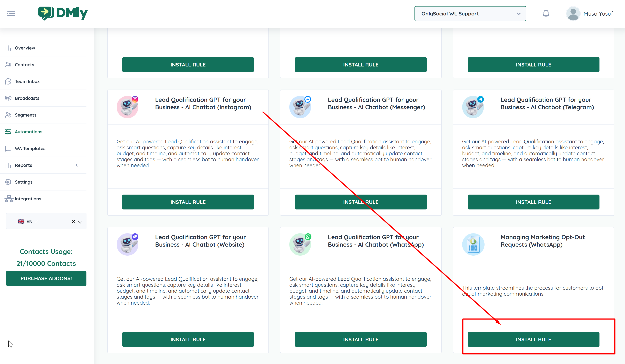Viewport: 625px width, 364px height.
Task: Click the Telegram chatbot robot icon
Action: pos(473,107)
